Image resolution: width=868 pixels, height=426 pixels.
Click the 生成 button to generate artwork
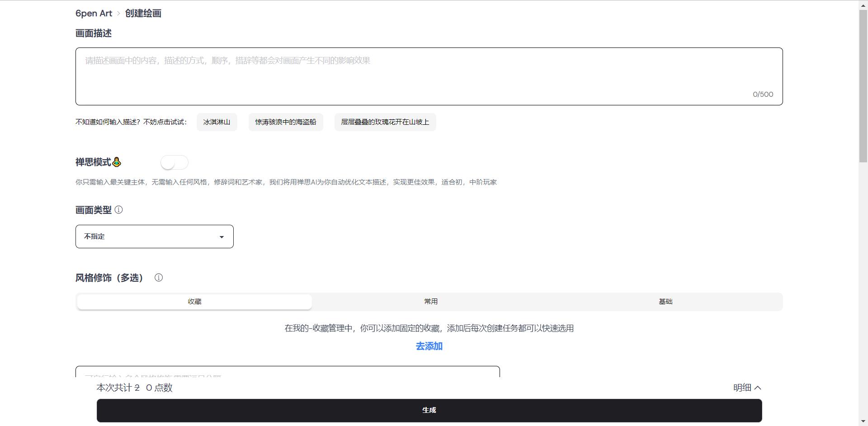click(429, 410)
